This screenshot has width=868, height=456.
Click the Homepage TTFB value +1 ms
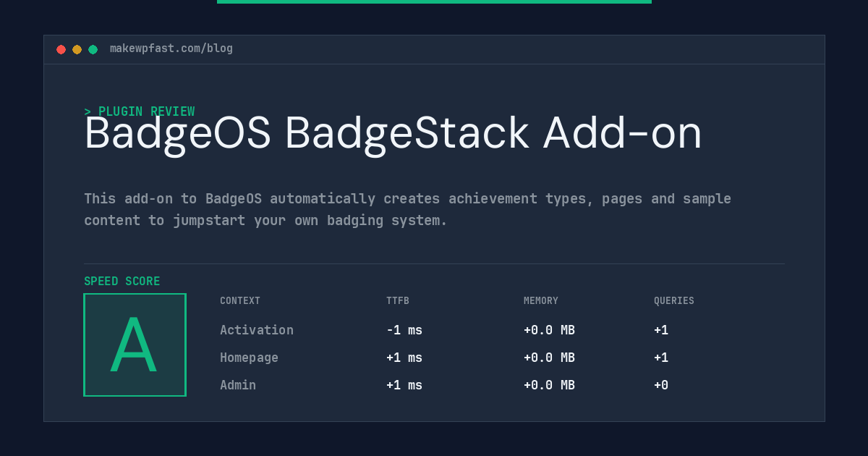pos(404,358)
